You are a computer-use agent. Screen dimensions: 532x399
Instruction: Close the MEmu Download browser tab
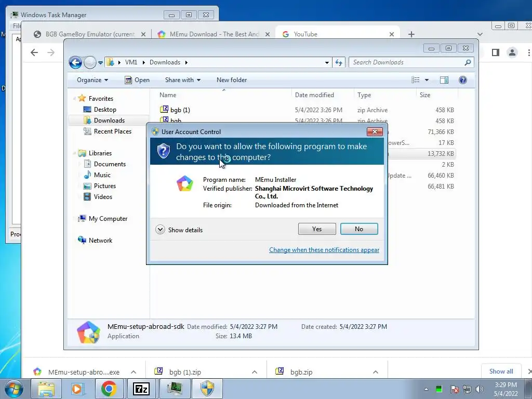pos(268,34)
